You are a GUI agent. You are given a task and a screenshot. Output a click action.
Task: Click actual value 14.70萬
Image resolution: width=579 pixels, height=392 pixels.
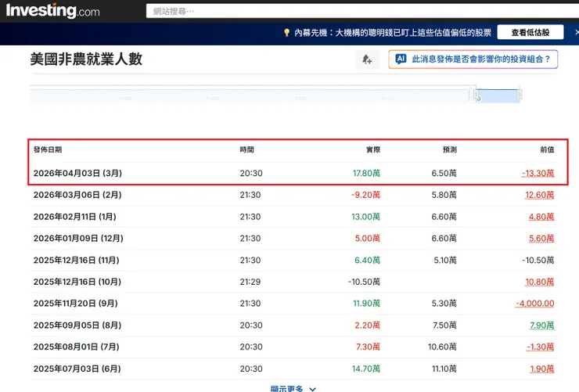point(366,369)
